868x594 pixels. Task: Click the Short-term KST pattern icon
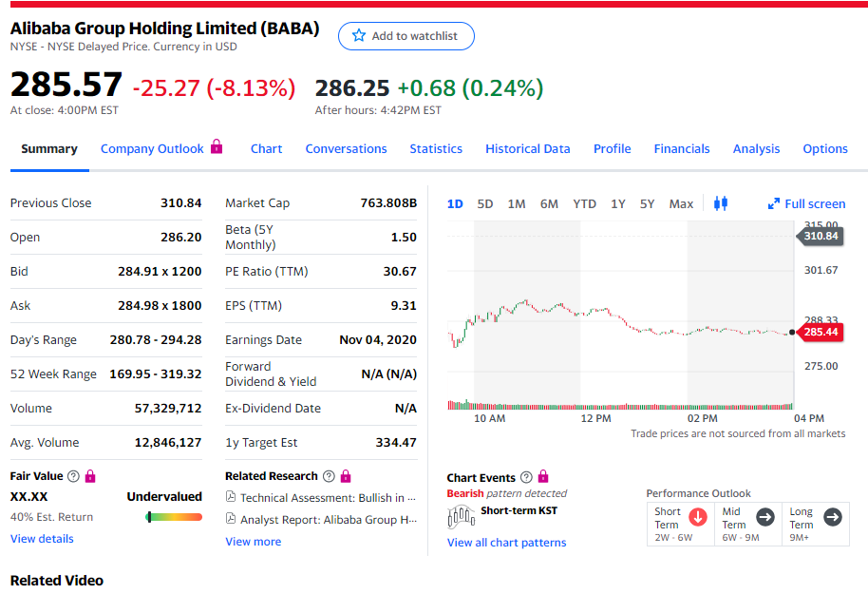coord(461,516)
